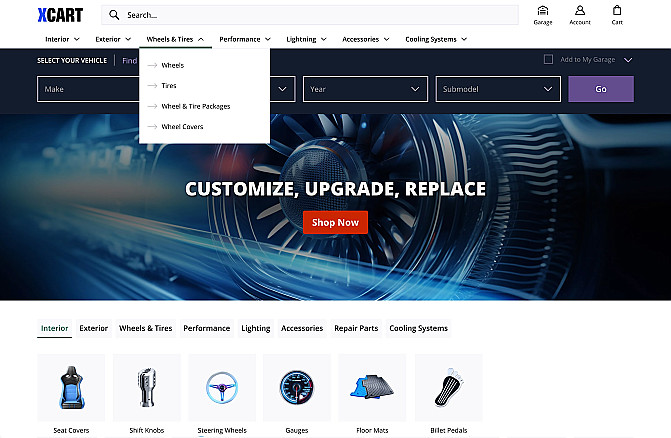Screen dimensions: 671x438
Task: Choose Tires from the open menu
Action: pos(169,86)
